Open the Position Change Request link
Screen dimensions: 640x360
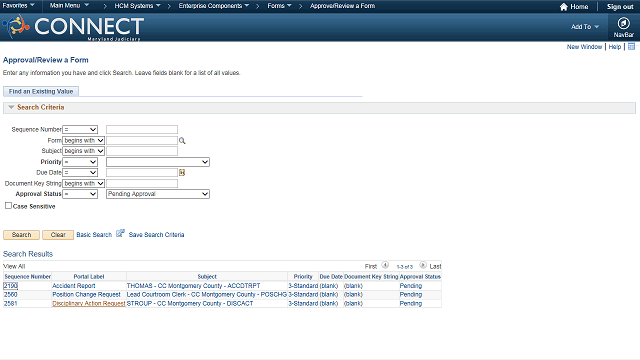(x=86, y=294)
